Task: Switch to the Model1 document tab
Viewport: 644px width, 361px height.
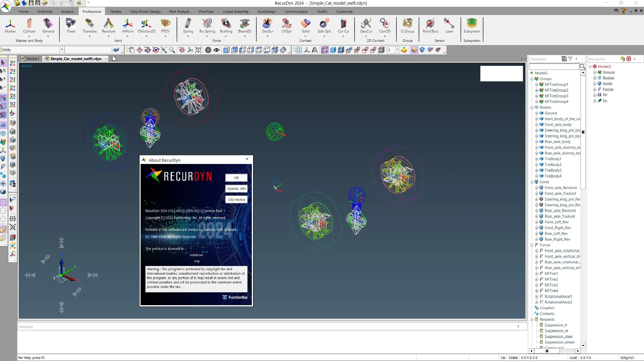Action: [x=31, y=59]
